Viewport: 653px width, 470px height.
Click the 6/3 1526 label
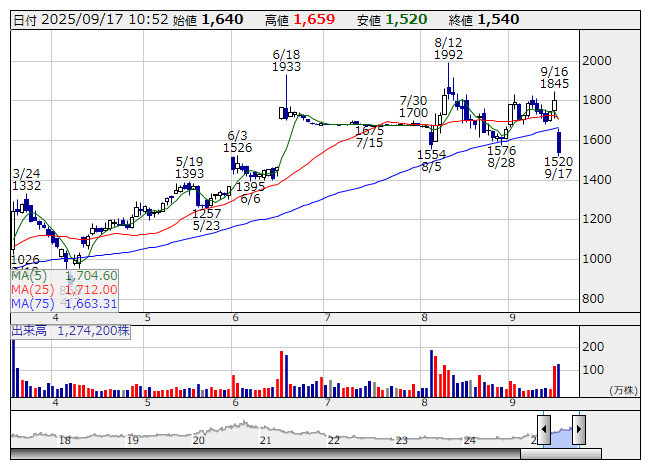click(x=237, y=142)
